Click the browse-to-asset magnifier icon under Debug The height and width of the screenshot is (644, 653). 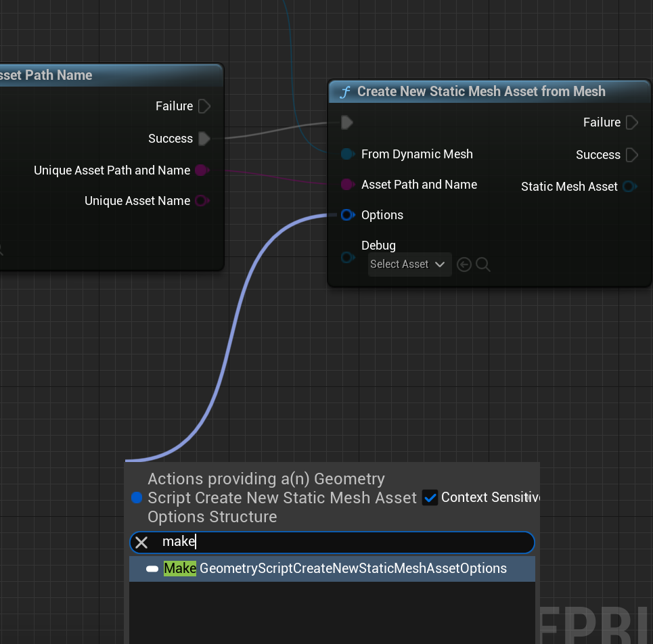coord(483,264)
